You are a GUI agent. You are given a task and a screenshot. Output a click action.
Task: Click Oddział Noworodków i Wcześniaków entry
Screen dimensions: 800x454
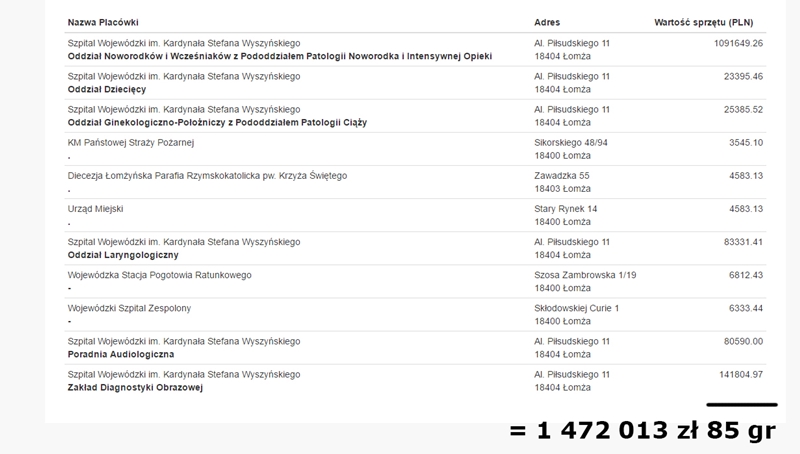point(280,56)
